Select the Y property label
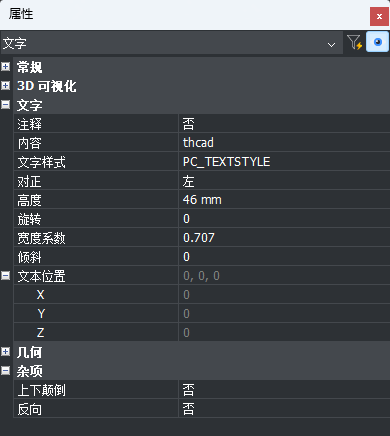390x436 pixels. [x=41, y=314]
